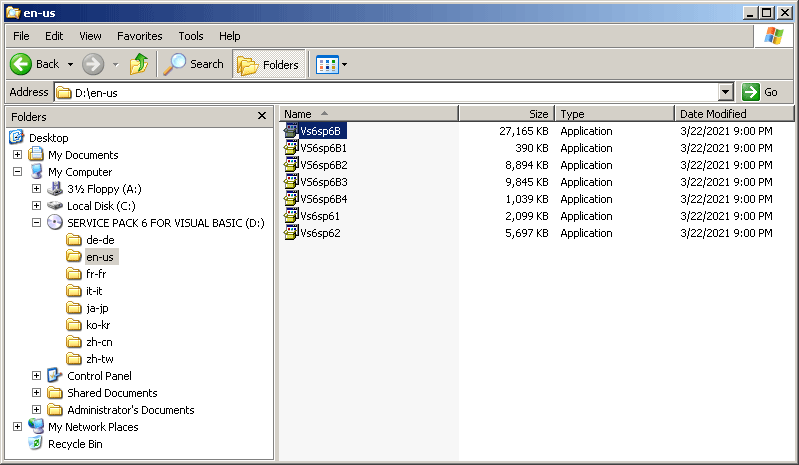
Task: Expand the Administrator's Documents node
Action: [x=36, y=409]
